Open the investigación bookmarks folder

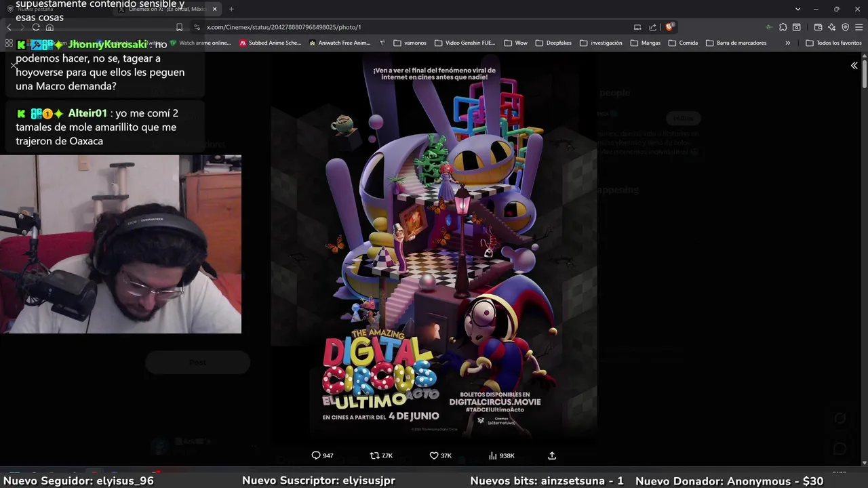click(x=600, y=43)
